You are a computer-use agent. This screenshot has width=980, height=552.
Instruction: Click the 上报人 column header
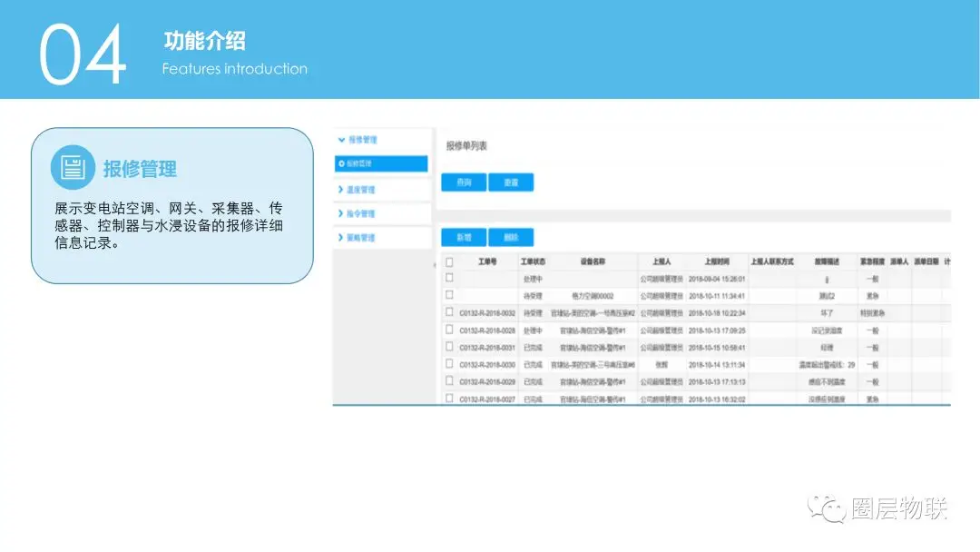coord(661,262)
